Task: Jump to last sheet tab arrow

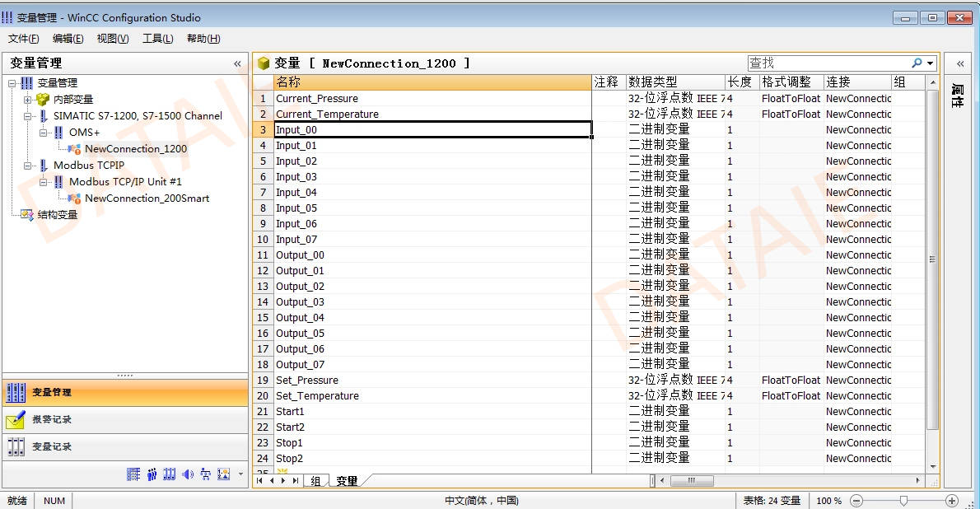Action: (x=295, y=481)
